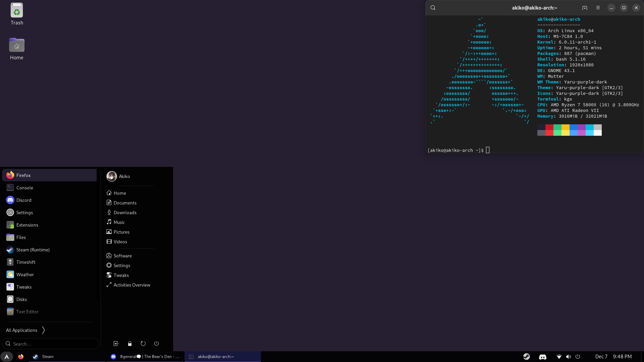
Task: Open the Home desktop folder icon
Action: 17,49
